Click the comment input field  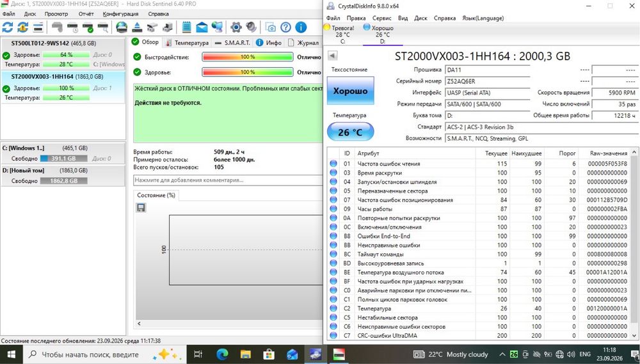228,180
